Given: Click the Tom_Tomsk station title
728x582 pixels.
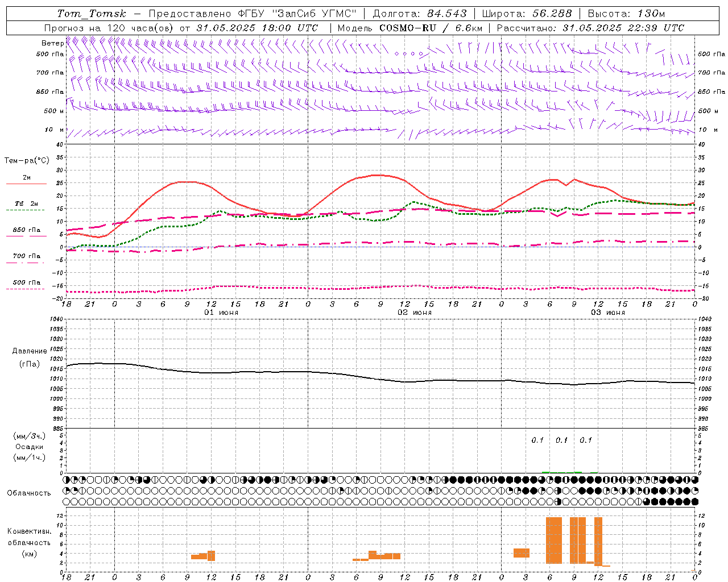Looking at the screenshot, I should [92, 14].
